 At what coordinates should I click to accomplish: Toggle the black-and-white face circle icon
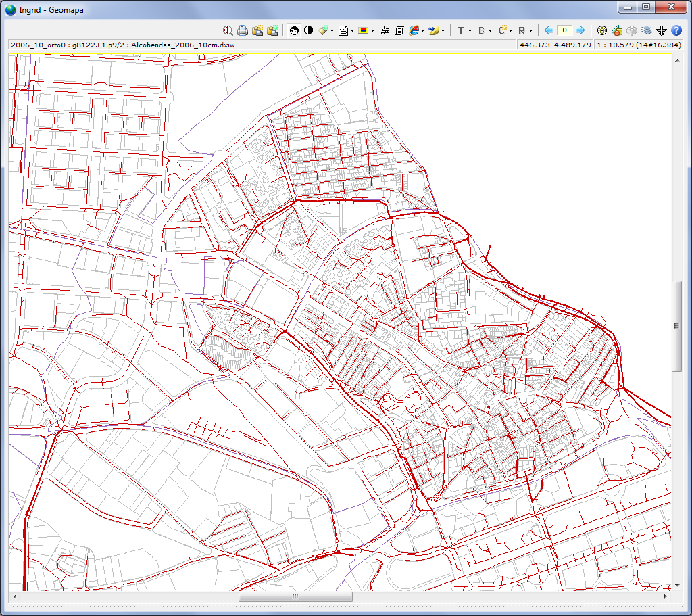pos(294,30)
